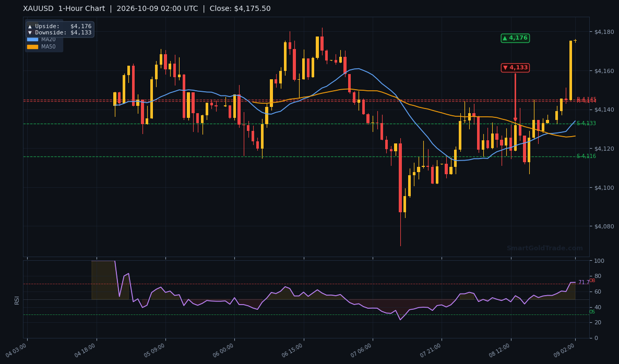Click the OB overbought label
This screenshot has height=364, width=619.
pos(592,281)
